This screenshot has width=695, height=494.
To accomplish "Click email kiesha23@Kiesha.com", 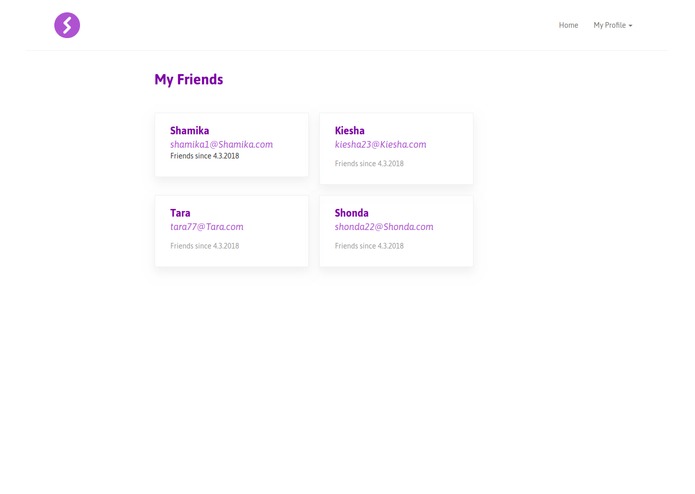I will pyautogui.click(x=380, y=144).
